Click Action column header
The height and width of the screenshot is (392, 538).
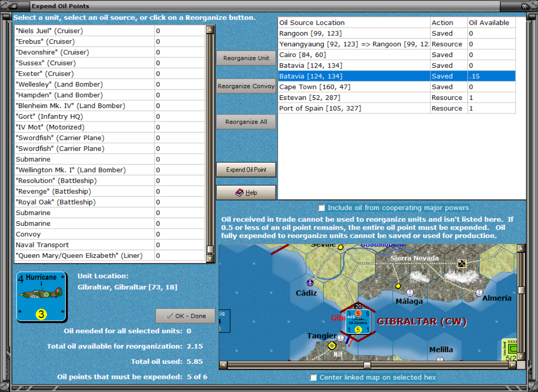point(449,23)
